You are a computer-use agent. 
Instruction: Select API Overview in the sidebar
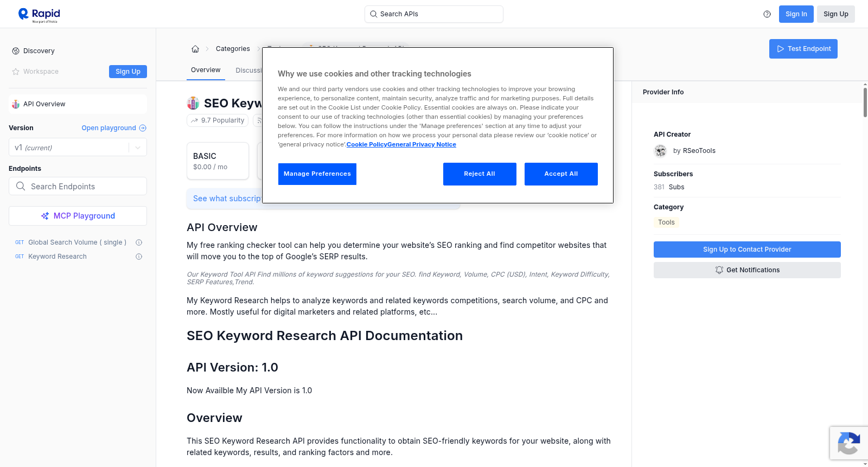tap(78, 104)
